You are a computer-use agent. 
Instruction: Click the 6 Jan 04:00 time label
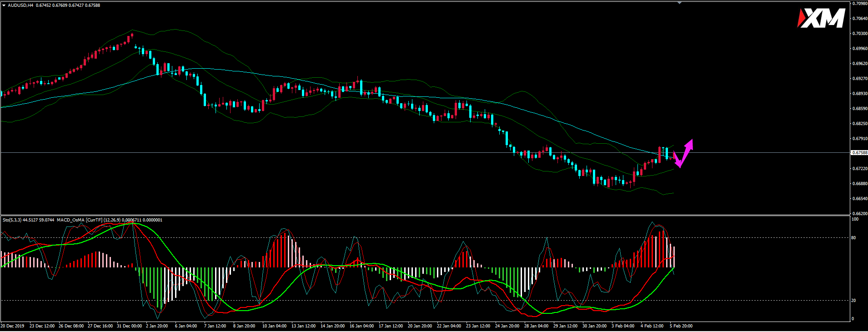pos(186,326)
